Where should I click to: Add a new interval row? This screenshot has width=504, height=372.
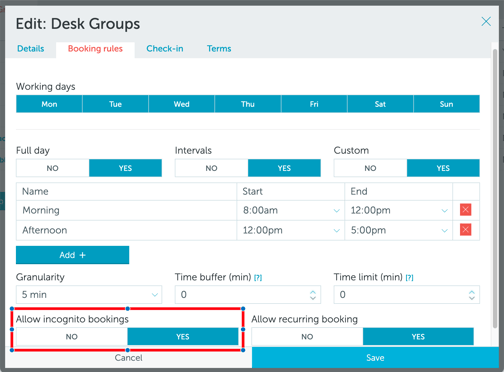point(72,255)
